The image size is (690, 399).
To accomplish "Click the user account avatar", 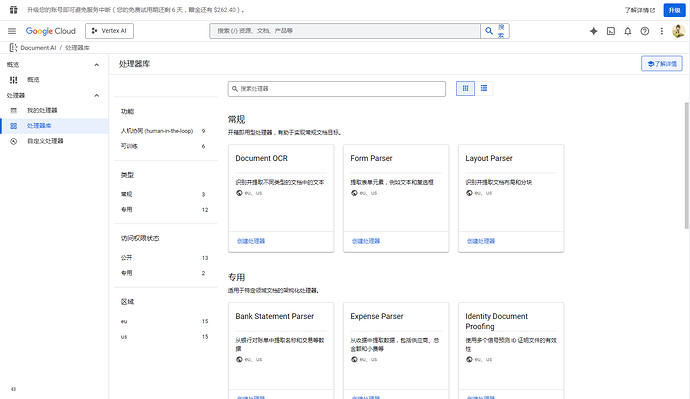I will (678, 31).
